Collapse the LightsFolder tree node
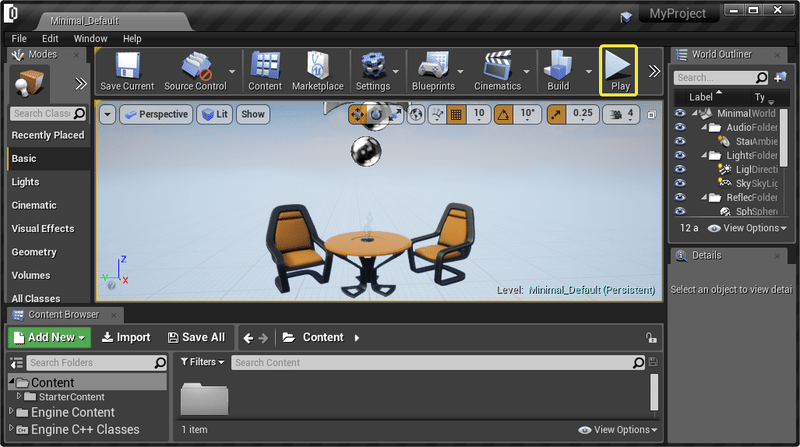Image resolution: width=800 pixels, height=447 pixels. click(x=704, y=155)
